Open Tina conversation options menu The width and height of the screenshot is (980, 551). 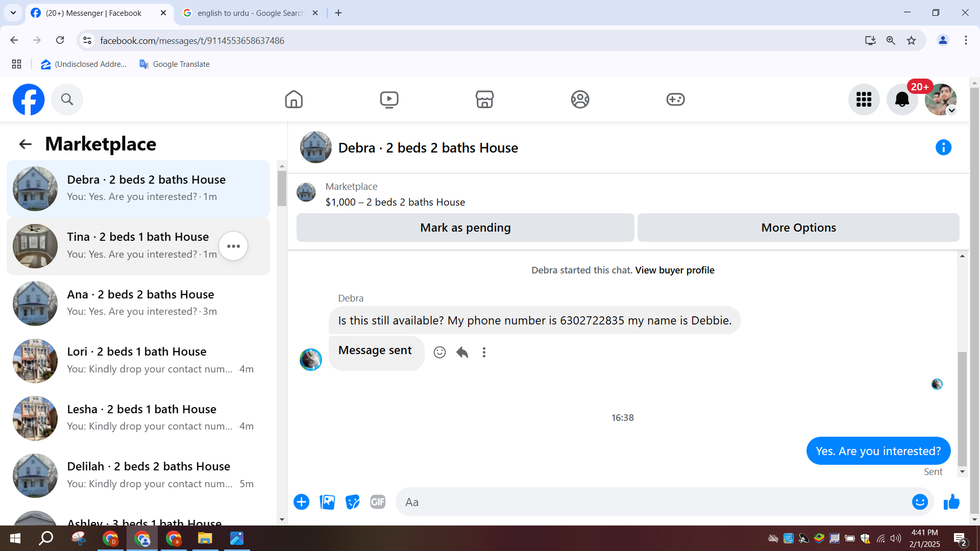233,246
